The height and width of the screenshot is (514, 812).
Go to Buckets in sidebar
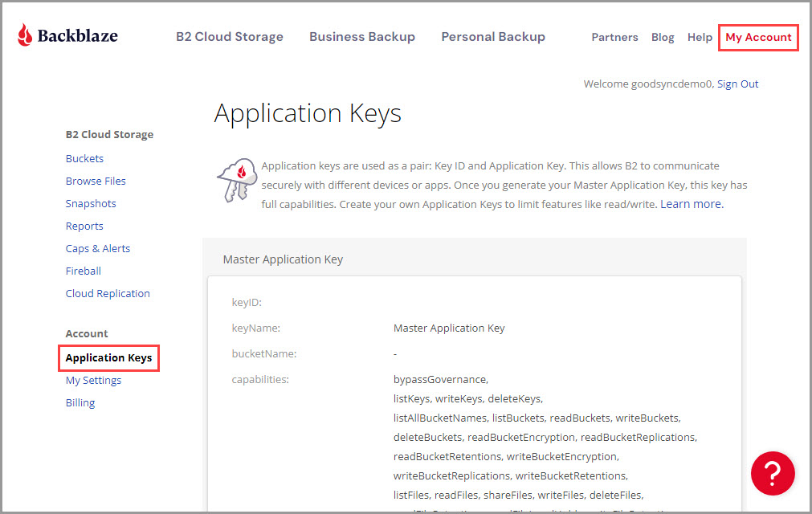click(84, 158)
